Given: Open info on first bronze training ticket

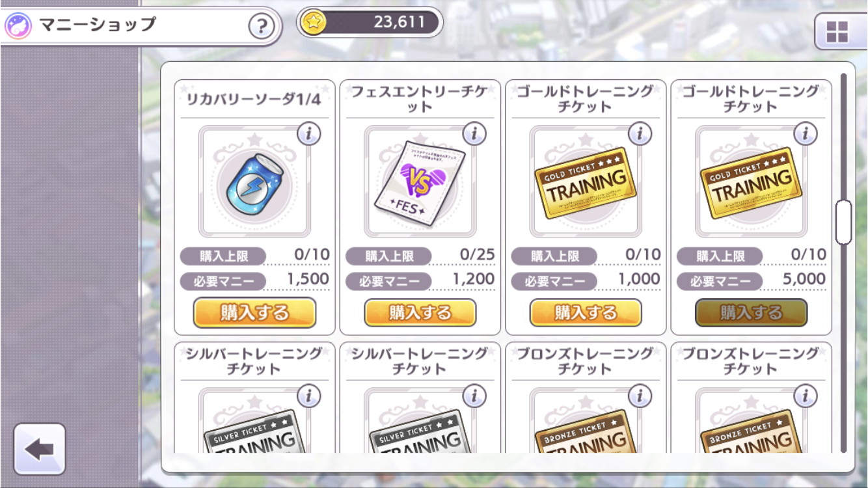Looking at the screenshot, I should [x=640, y=396].
